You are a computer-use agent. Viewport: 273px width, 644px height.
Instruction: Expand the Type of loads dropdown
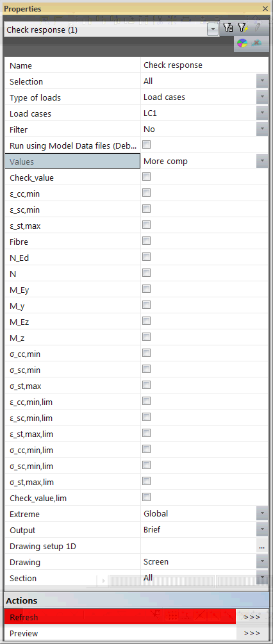click(262, 97)
